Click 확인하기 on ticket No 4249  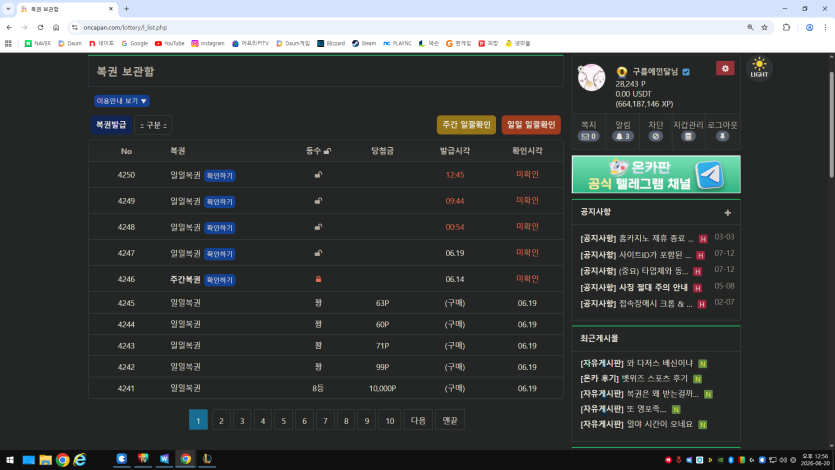tap(219, 202)
